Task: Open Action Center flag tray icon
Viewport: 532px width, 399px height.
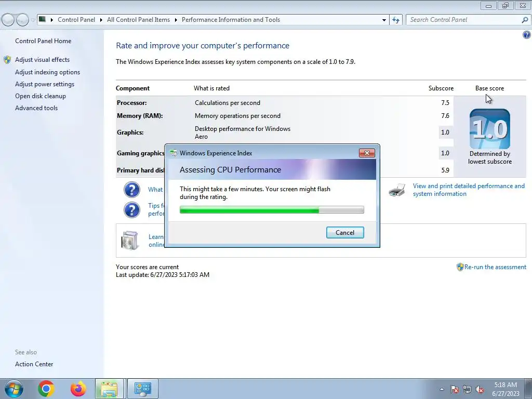Action: (x=455, y=389)
